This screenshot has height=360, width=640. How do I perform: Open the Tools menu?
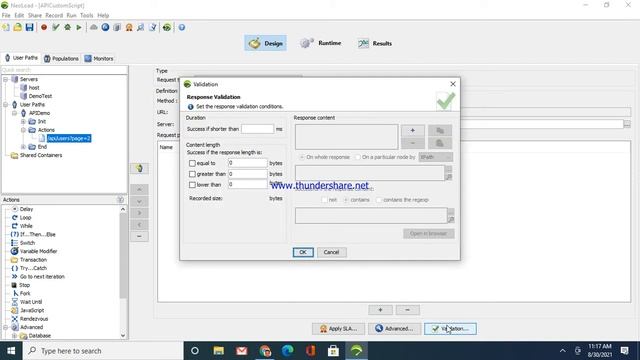coord(87,16)
